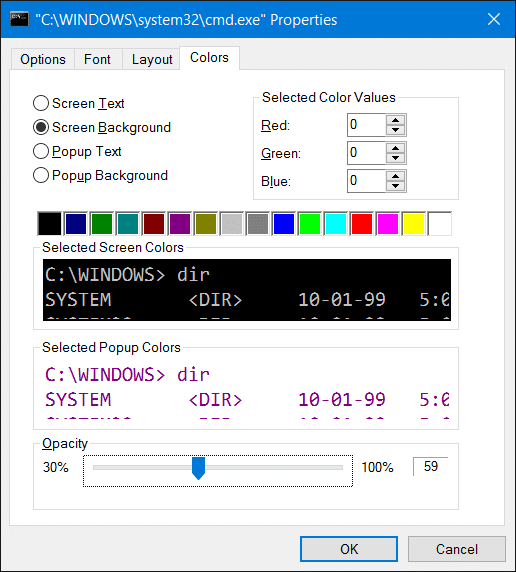Pick the dark navy blue swatch
Viewport: 516px width, 572px height.
tap(76, 224)
